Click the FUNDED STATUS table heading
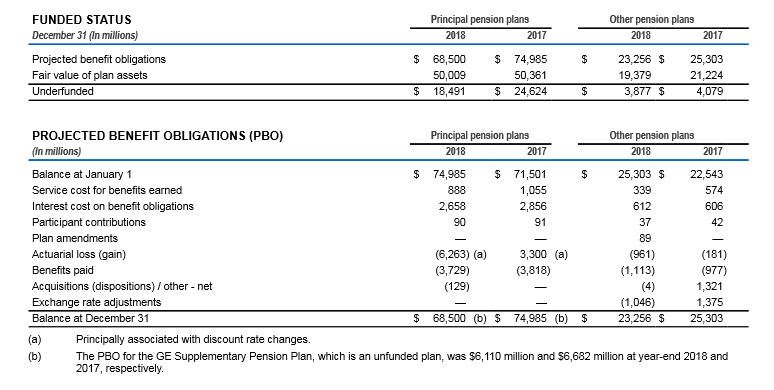The image size is (774, 390). (81, 20)
